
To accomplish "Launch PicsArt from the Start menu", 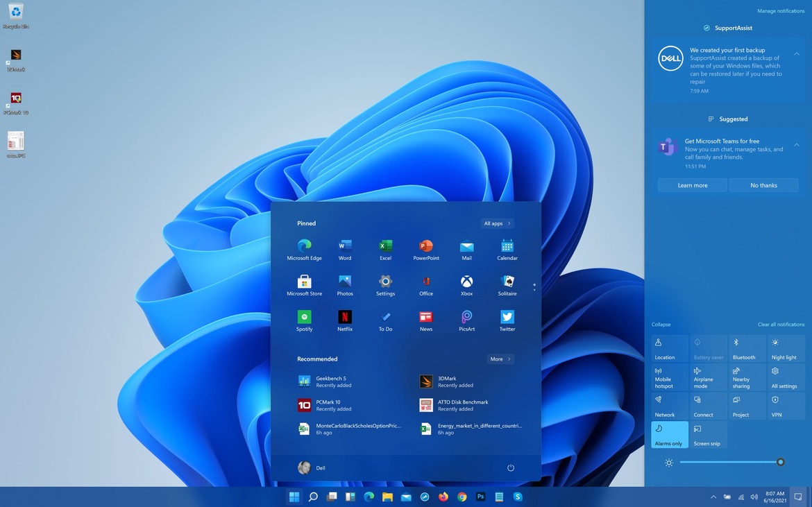I will 466,320.
